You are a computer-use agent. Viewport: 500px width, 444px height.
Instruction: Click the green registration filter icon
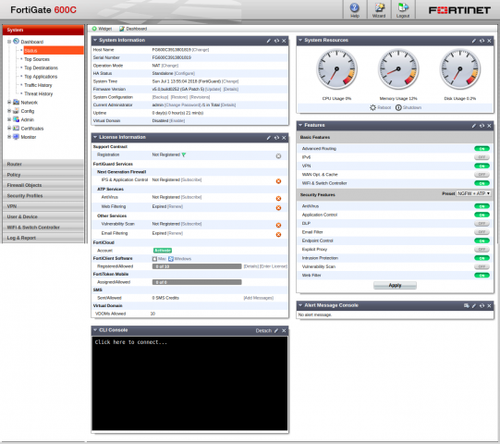184,155
